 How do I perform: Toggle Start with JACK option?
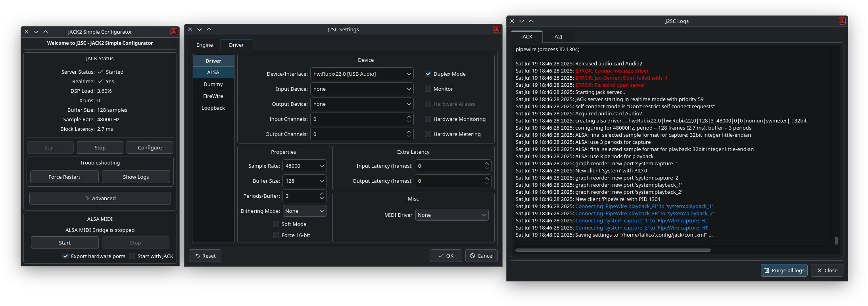pos(132,256)
